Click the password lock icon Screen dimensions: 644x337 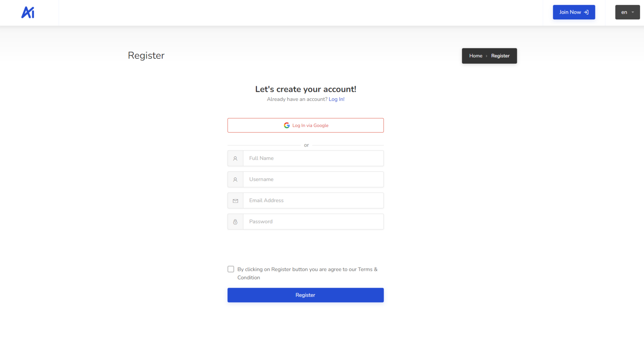235,222
